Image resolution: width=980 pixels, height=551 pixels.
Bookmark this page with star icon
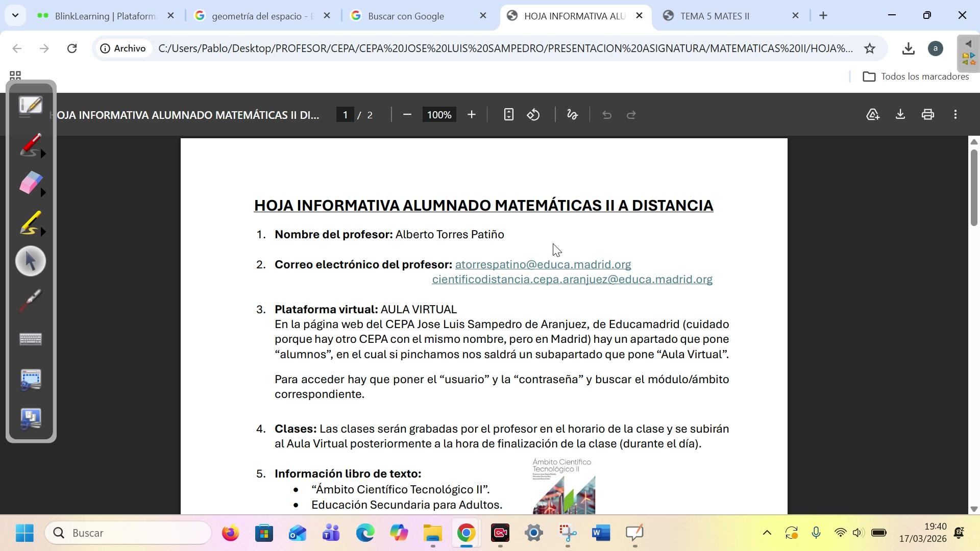870,48
